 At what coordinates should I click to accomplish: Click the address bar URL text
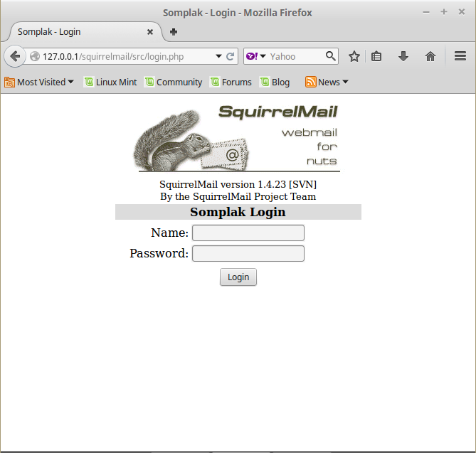tap(113, 57)
